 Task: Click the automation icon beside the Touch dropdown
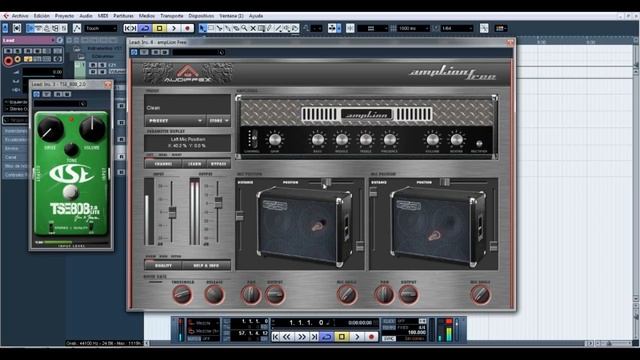pyautogui.click(x=77, y=28)
